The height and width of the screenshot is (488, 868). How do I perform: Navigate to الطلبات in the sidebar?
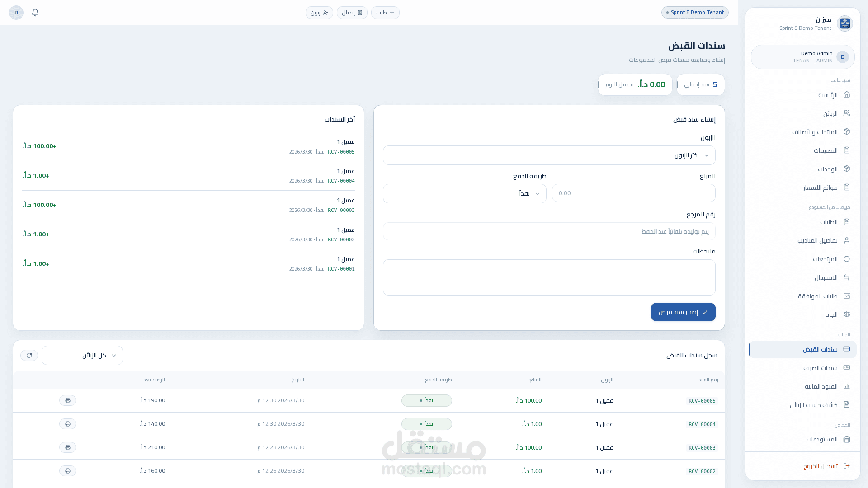(829, 222)
